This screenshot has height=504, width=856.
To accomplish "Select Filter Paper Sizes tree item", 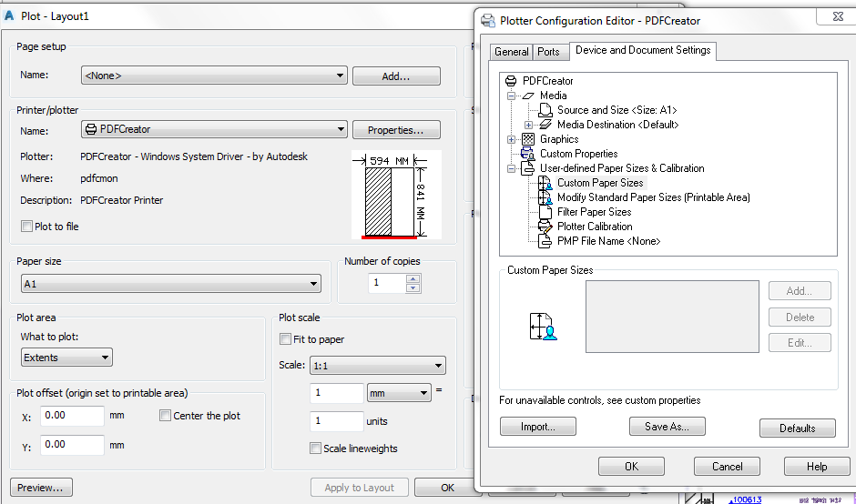I will [594, 212].
